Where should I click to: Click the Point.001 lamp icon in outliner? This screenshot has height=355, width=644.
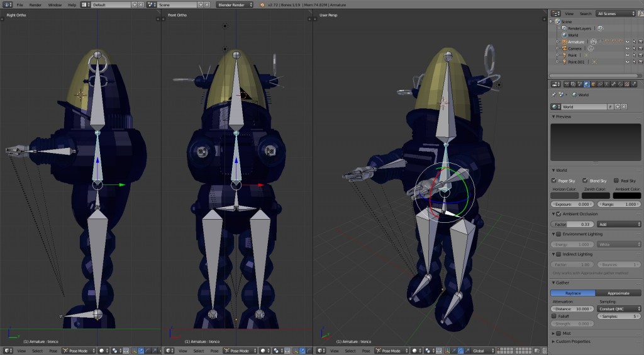click(x=563, y=62)
